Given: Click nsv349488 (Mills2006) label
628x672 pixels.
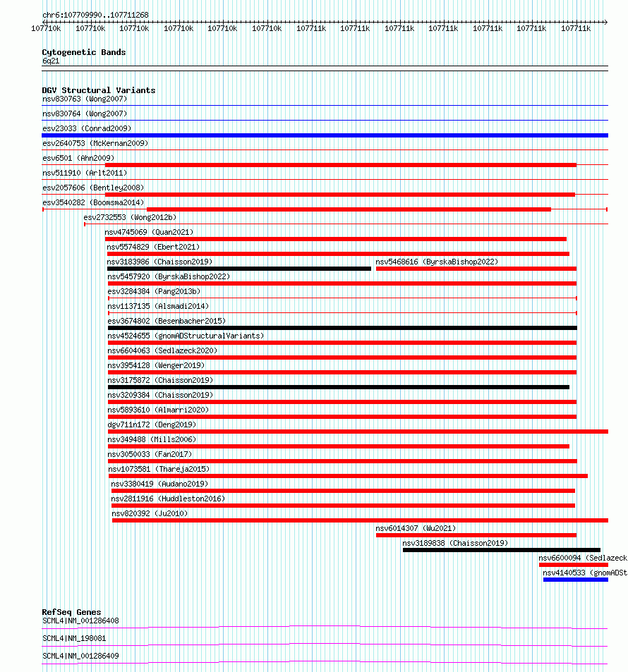Looking at the screenshot, I should tap(152, 439).
